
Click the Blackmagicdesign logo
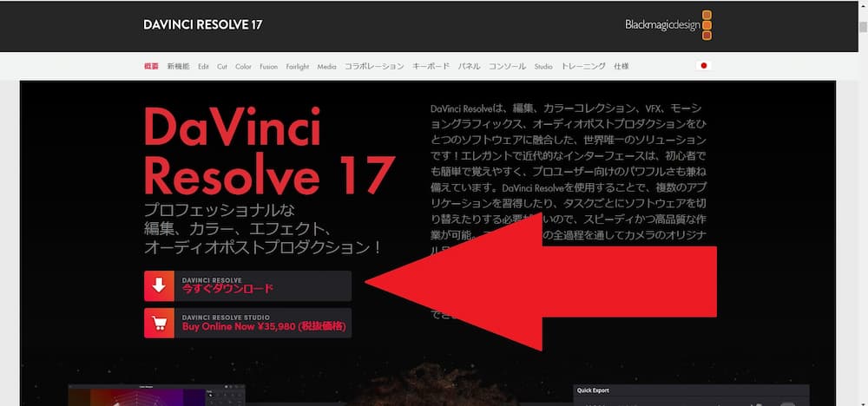pos(668,25)
